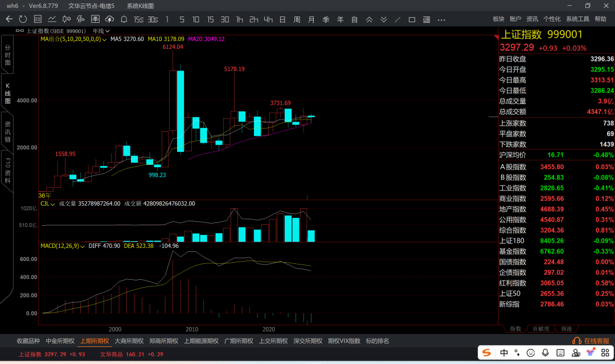Viewport: 615px width, 364px height.
Task: Select the 5-minute period
Action: [x=182, y=19]
